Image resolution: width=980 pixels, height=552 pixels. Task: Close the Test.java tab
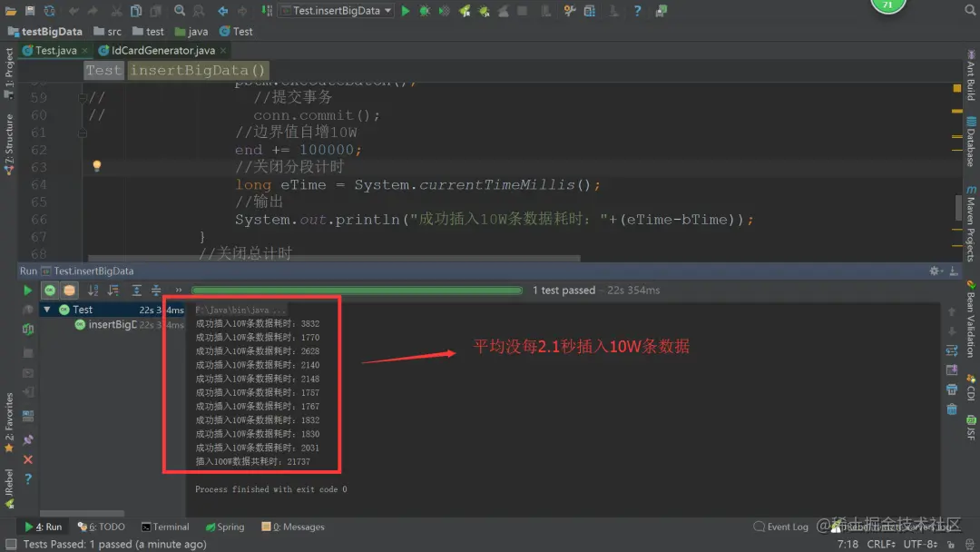[85, 51]
